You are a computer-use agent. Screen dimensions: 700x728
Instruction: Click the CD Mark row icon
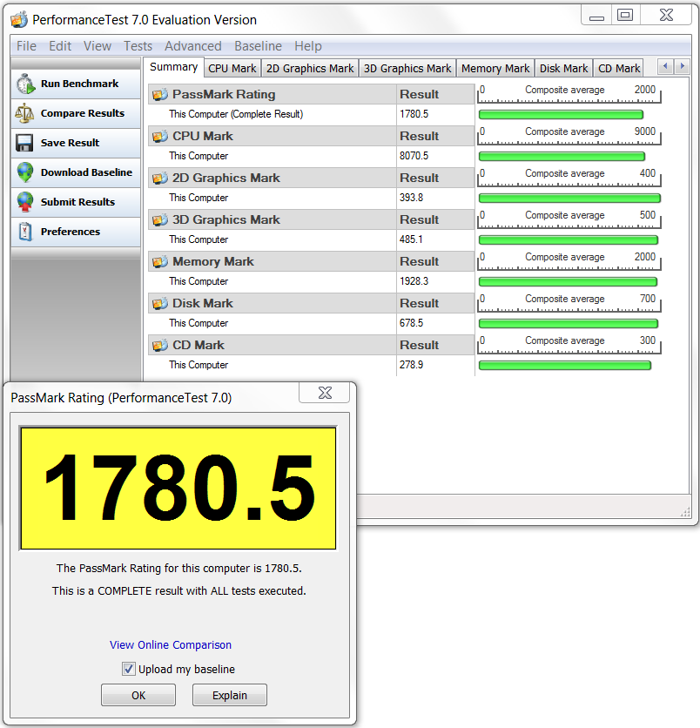pos(159,345)
